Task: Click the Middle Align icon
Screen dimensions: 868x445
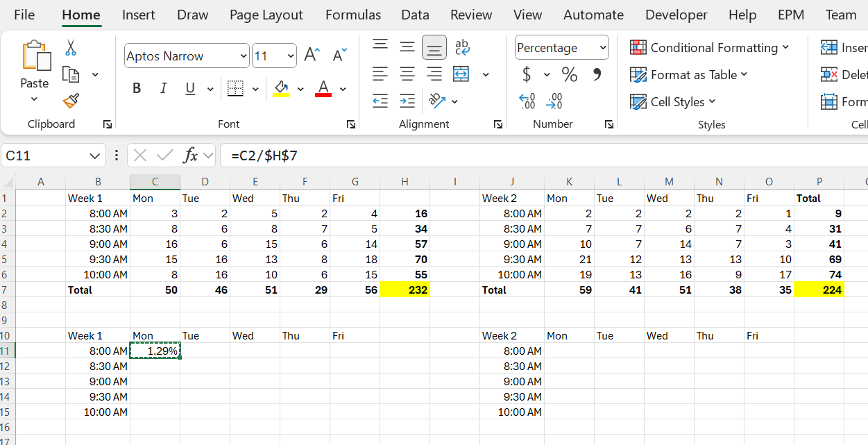Action: point(407,46)
